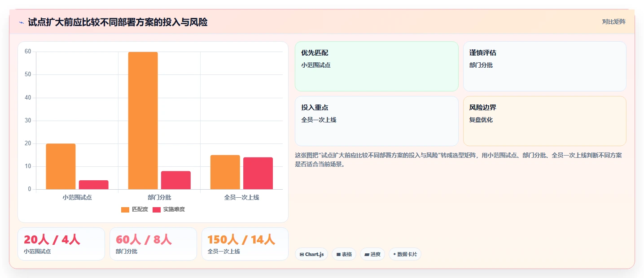Click the orange bar for 小范围试点
The image size is (644, 278).
tap(61, 166)
